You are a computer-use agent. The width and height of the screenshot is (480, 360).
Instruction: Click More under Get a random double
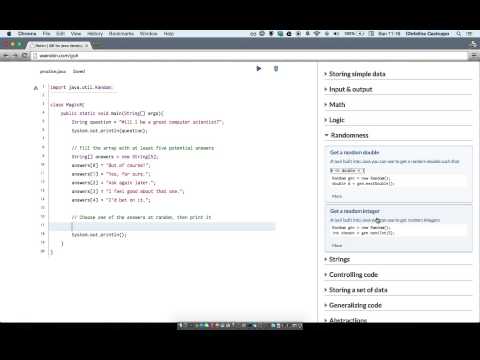tap(337, 196)
